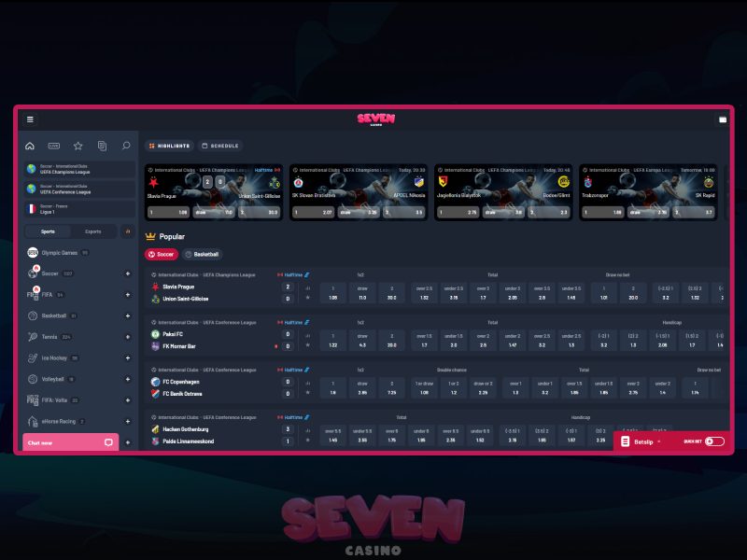Viewport: 747px width, 560px height.
Task: Open the Live events icon
Action: [54, 146]
